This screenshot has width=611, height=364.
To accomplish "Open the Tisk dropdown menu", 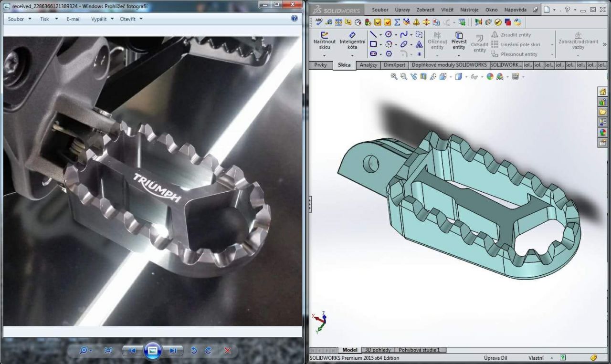I will click(x=49, y=19).
